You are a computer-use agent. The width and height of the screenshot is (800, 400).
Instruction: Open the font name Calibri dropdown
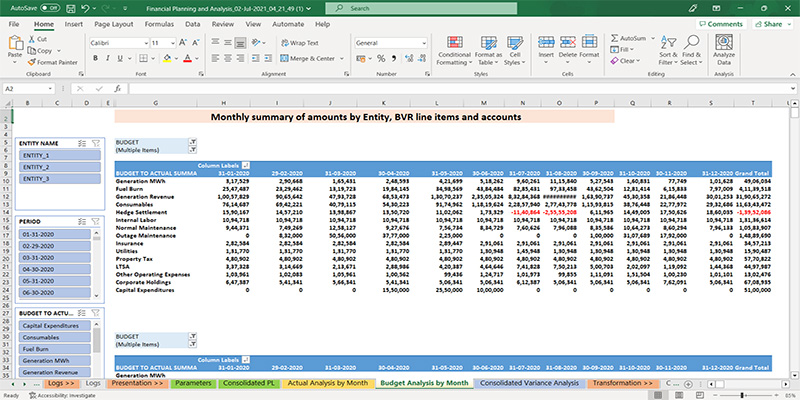pyautogui.click(x=144, y=44)
